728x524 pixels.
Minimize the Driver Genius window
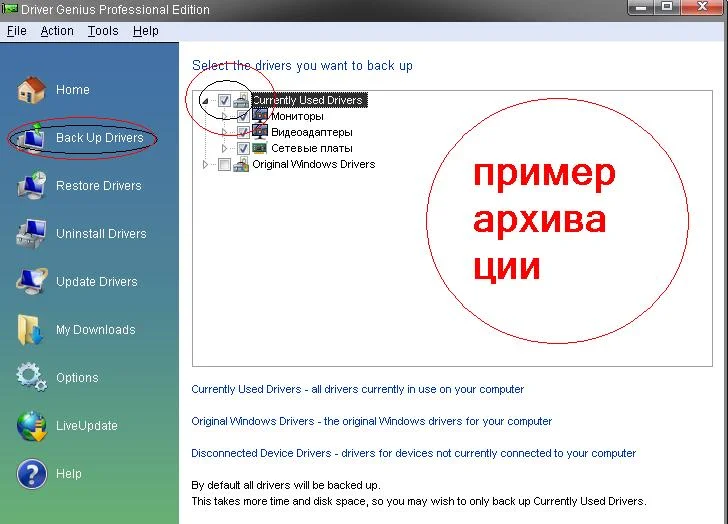tap(642, 7)
